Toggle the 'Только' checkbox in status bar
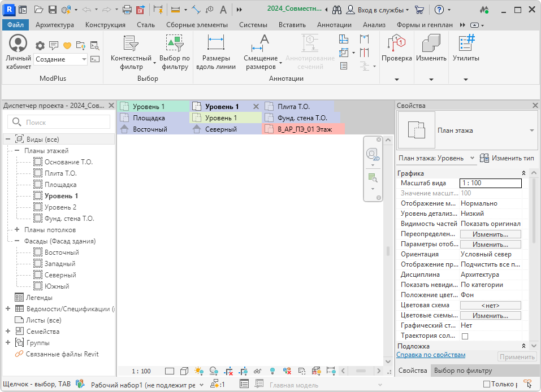Screen dimensions: 541x392 [487, 384]
